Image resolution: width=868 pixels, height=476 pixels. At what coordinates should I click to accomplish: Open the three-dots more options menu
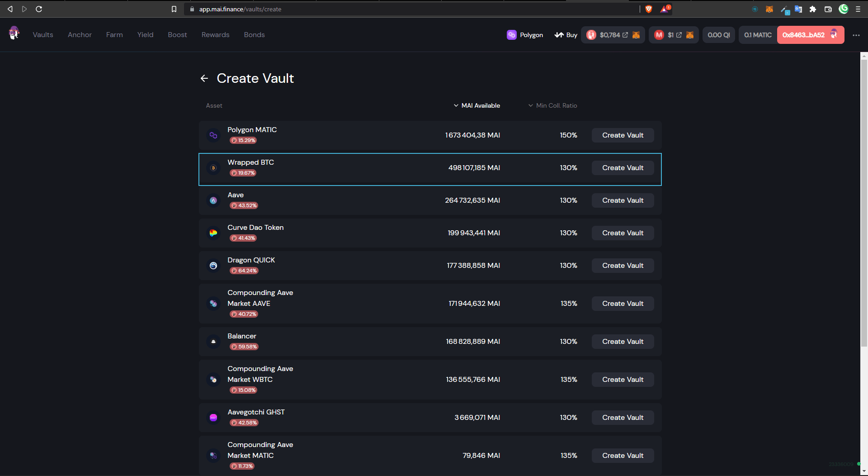[856, 35]
